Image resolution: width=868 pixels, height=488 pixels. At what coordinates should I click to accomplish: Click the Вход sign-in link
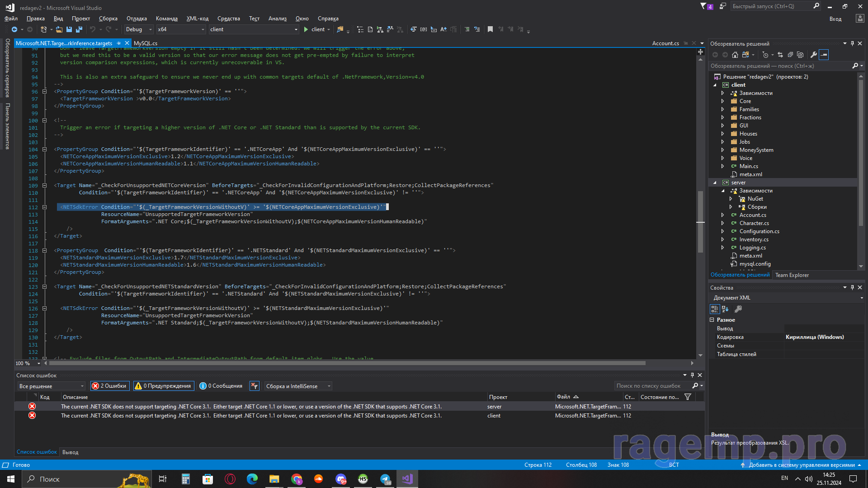pyautogui.click(x=835, y=19)
